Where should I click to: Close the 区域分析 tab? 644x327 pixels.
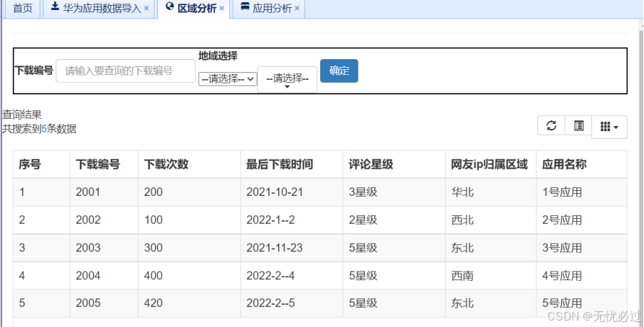tap(222, 9)
